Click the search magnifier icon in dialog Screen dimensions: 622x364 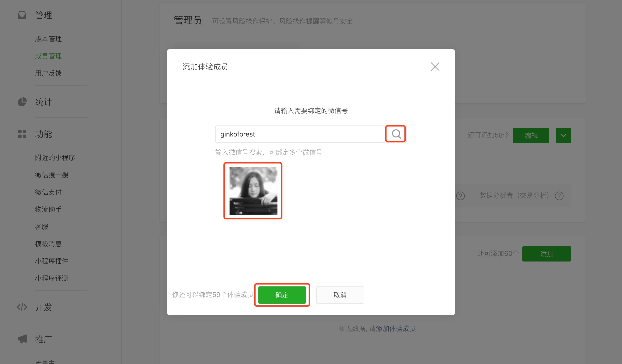[396, 134]
